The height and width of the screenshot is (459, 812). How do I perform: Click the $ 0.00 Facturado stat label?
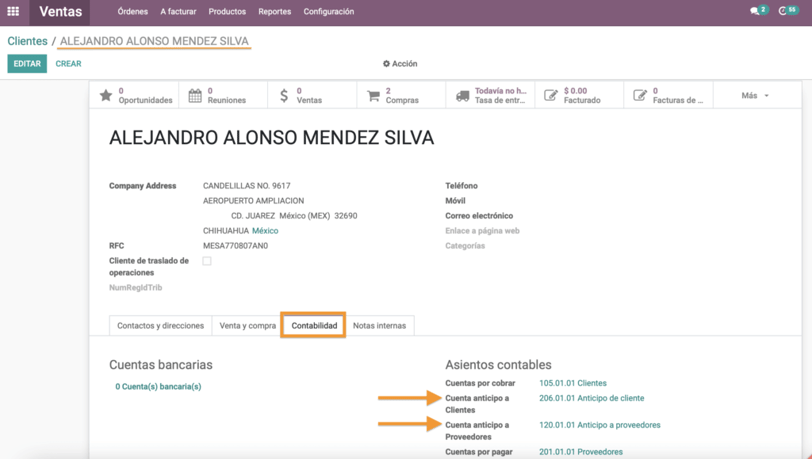pyautogui.click(x=582, y=96)
